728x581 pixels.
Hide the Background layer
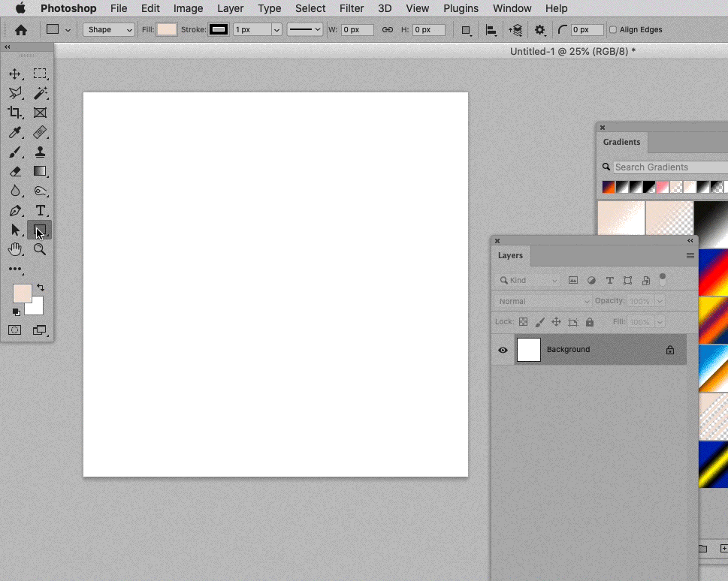point(502,349)
